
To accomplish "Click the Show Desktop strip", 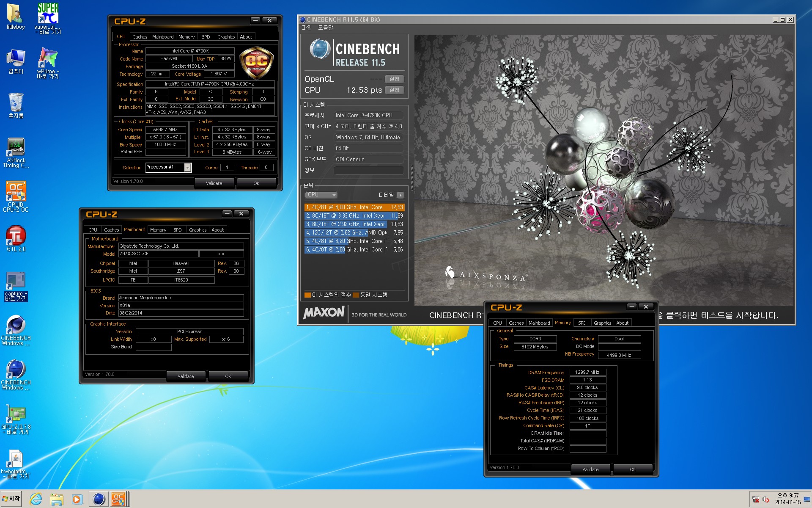I will 808,499.
